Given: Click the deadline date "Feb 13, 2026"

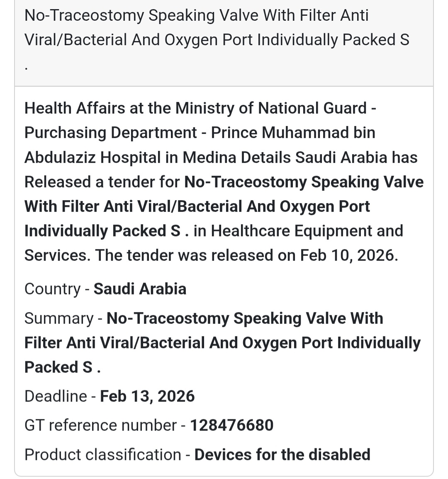Looking at the screenshot, I should coord(147,396).
